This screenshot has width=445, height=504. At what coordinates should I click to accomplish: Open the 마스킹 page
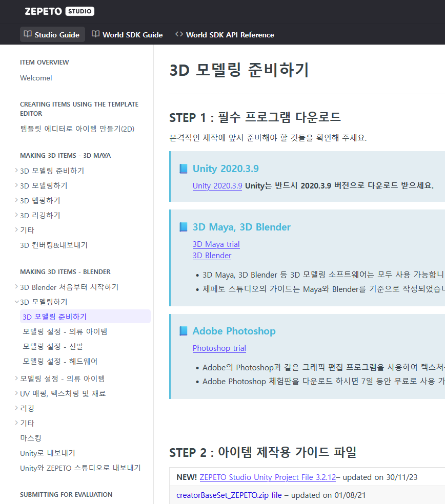click(x=31, y=438)
